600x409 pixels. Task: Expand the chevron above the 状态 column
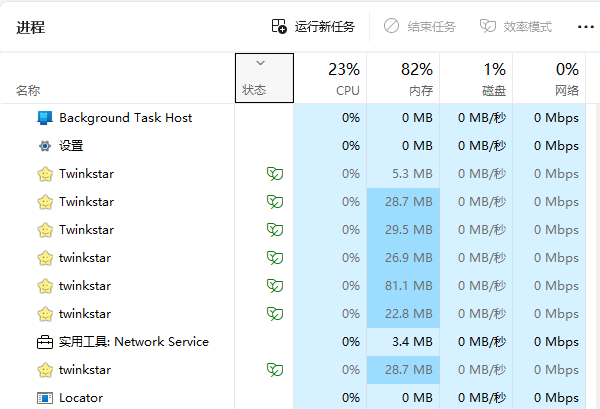click(261, 63)
